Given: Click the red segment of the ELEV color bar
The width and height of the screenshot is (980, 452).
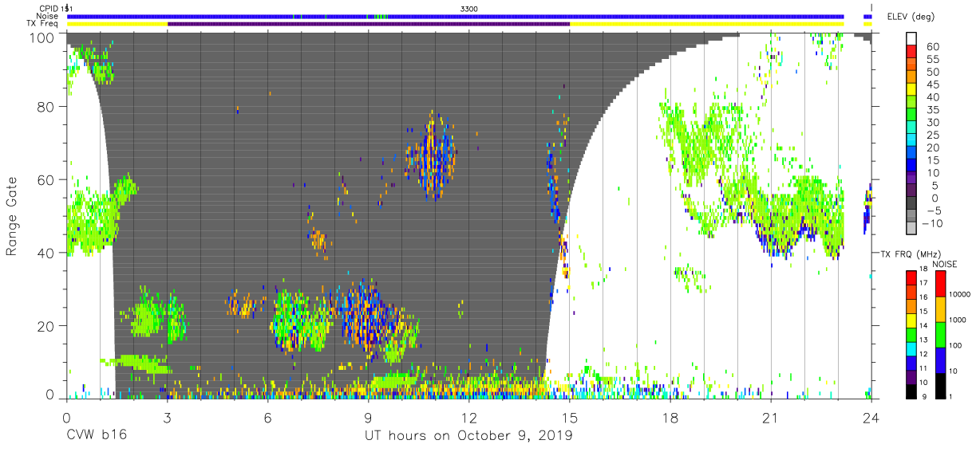Looking at the screenshot, I should (911, 53).
